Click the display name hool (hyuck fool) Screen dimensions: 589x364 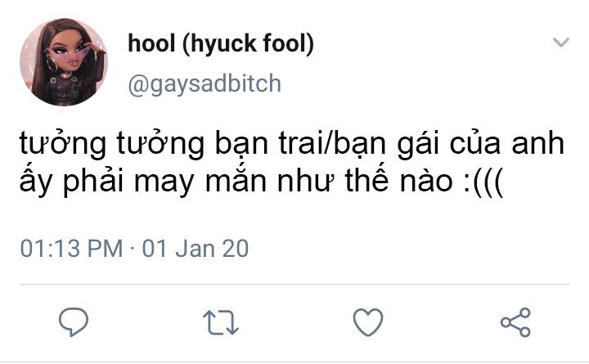pyautogui.click(x=221, y=43)
